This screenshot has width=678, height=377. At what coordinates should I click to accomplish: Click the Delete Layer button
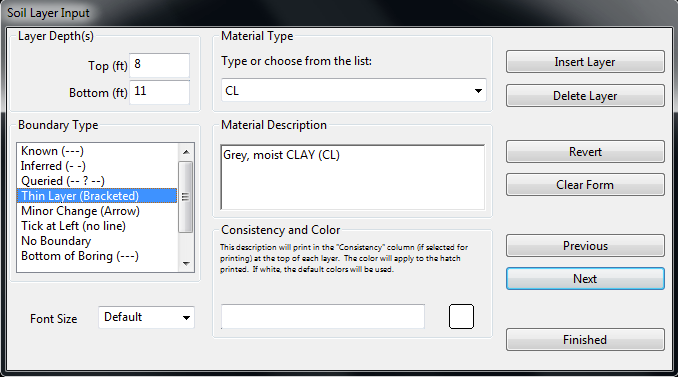585,96
